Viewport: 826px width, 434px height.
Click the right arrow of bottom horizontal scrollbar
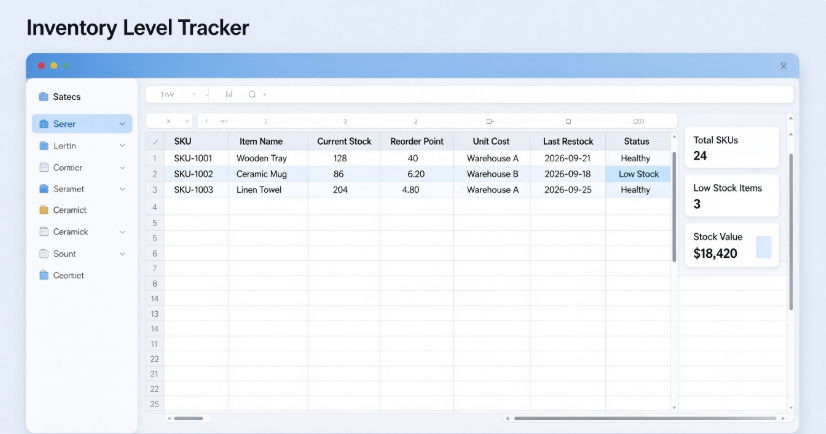(x=783, y=418)
